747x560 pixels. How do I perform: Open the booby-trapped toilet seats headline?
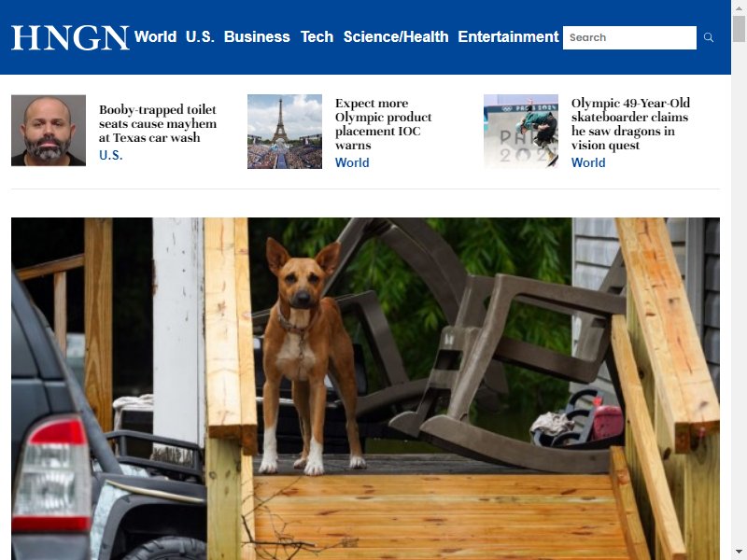coord(158,123)
